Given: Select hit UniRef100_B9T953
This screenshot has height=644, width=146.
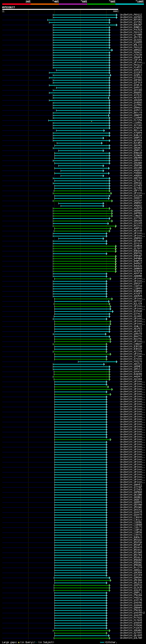Looking at the screenshot, I should (131, 20).
